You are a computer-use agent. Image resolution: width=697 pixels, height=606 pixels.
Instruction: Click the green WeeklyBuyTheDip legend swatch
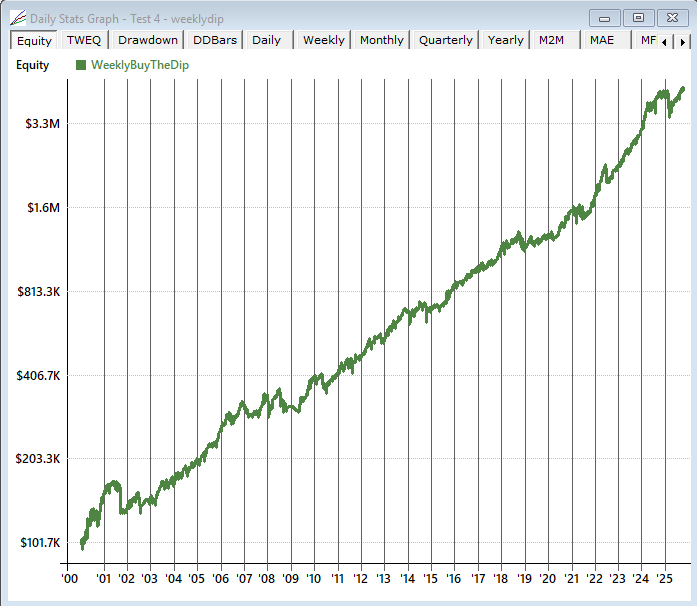tap(81, 65)
